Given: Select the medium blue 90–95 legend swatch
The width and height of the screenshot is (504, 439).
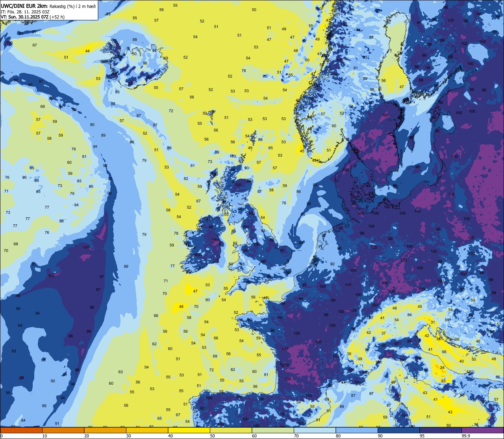Looking at the screenshot, I should coord(399,430).
